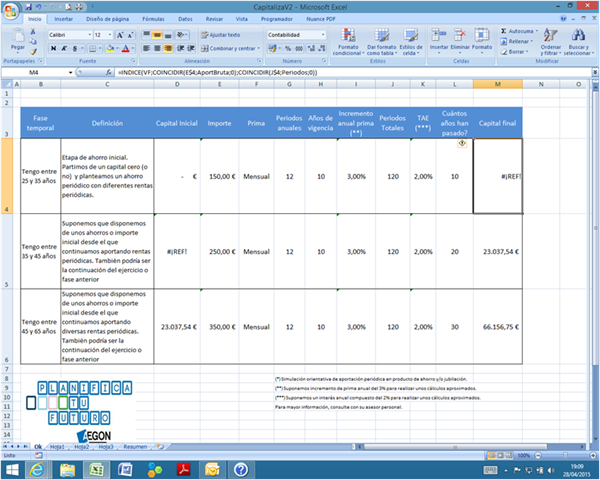
Task: Open Internet Explorer from the taskbar
Action: (39, 468)
